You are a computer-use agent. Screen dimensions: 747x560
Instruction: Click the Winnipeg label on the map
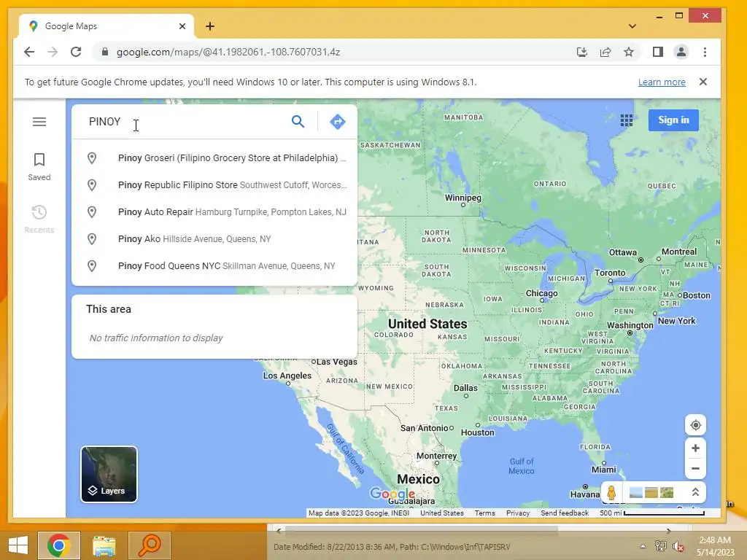463,198
